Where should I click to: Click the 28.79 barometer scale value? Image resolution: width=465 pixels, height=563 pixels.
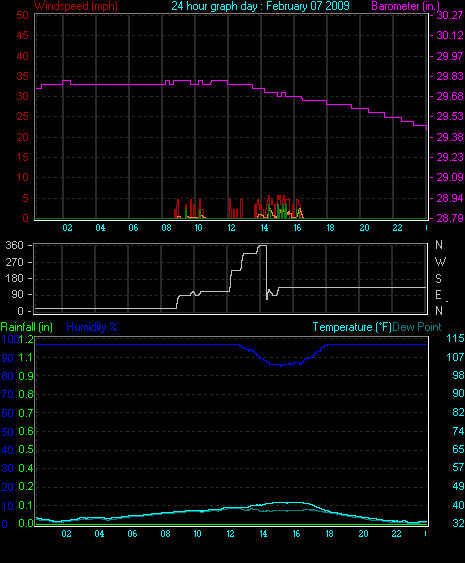[450, 218]
